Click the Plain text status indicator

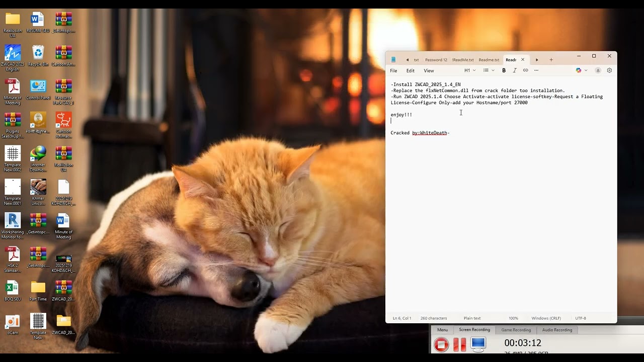472,318
